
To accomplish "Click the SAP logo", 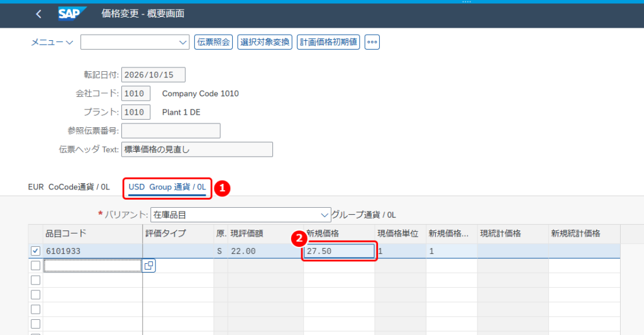I will tap(72, 14).
